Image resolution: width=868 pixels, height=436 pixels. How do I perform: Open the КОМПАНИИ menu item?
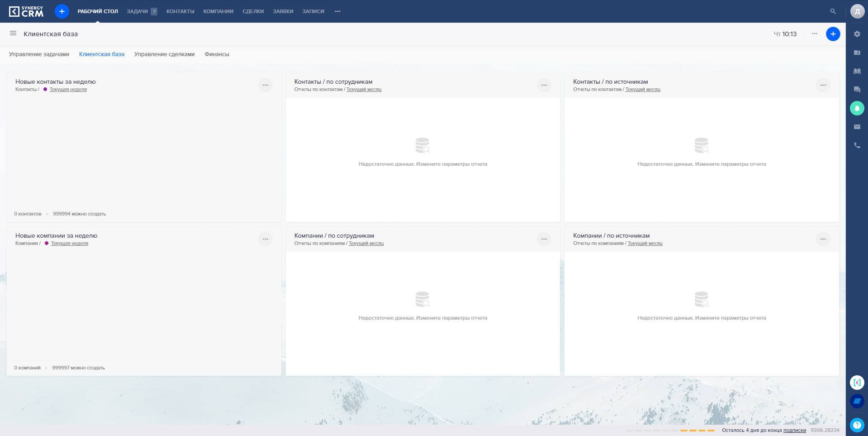pos(218,11)
